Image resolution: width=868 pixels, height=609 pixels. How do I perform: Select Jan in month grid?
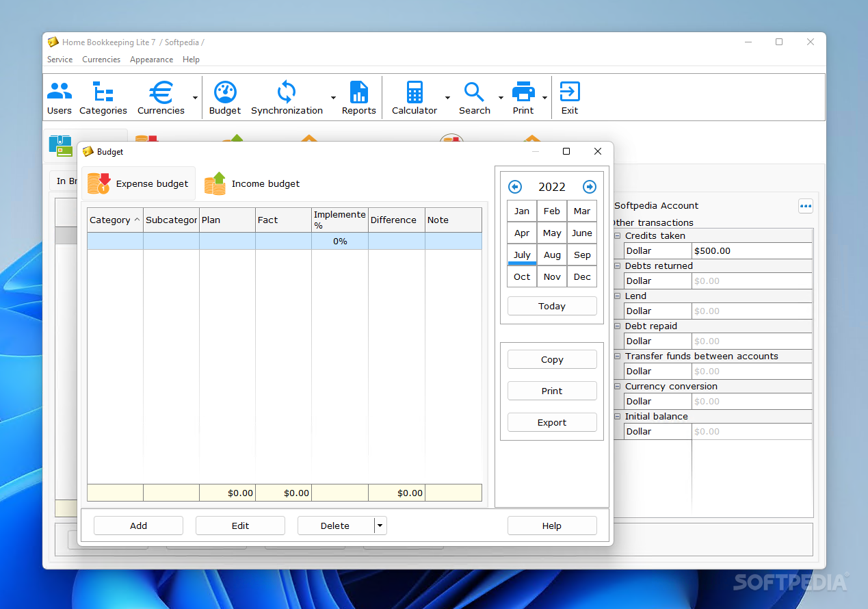522,211
